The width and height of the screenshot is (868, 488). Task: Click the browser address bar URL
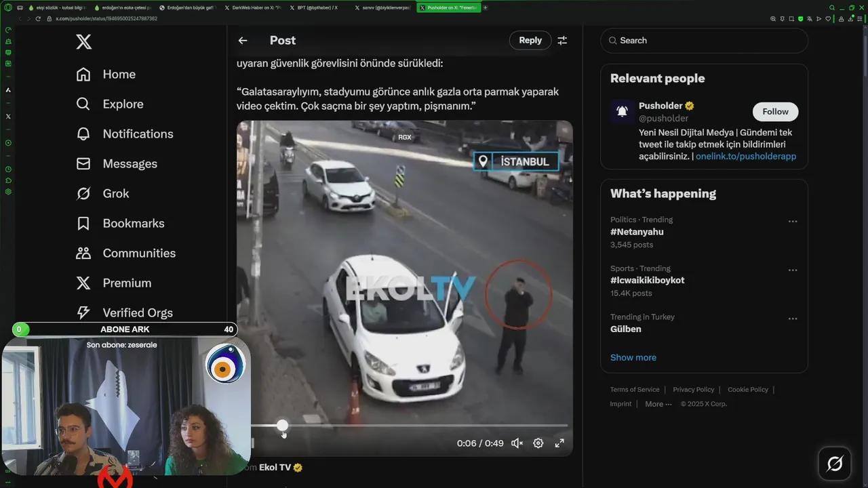tap(106, 19)
